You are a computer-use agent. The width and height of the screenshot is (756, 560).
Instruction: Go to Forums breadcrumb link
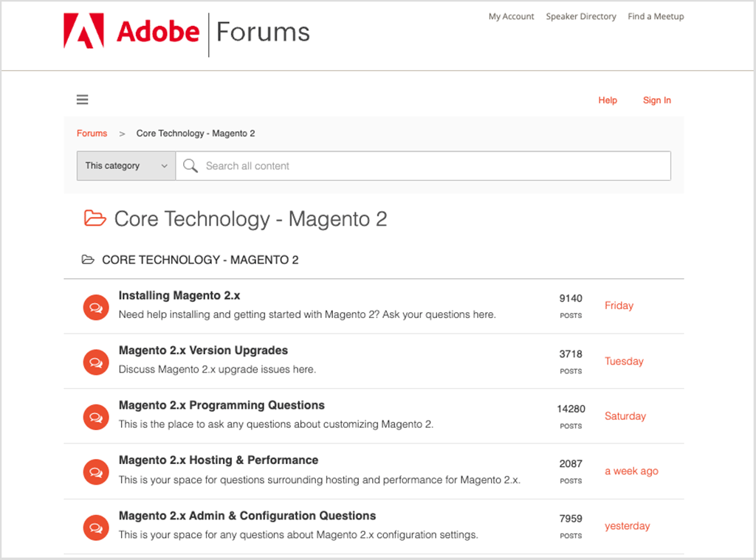[x=92, y=134]
